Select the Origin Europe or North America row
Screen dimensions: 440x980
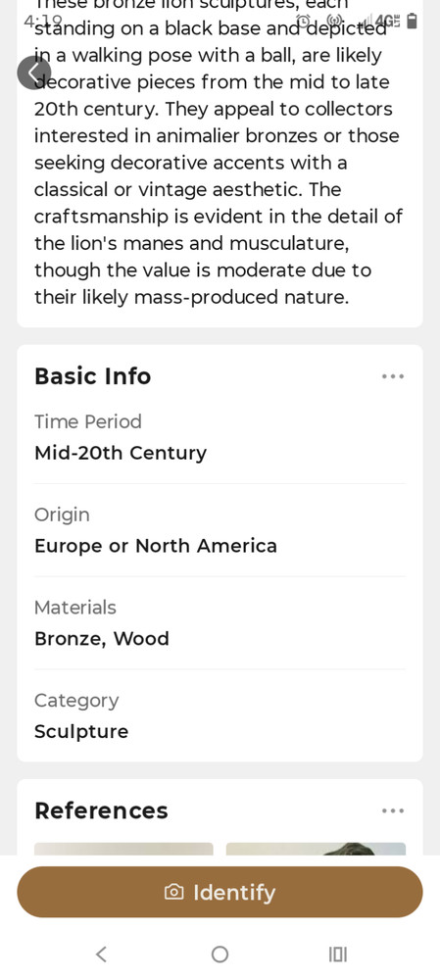tap(220, 530)
